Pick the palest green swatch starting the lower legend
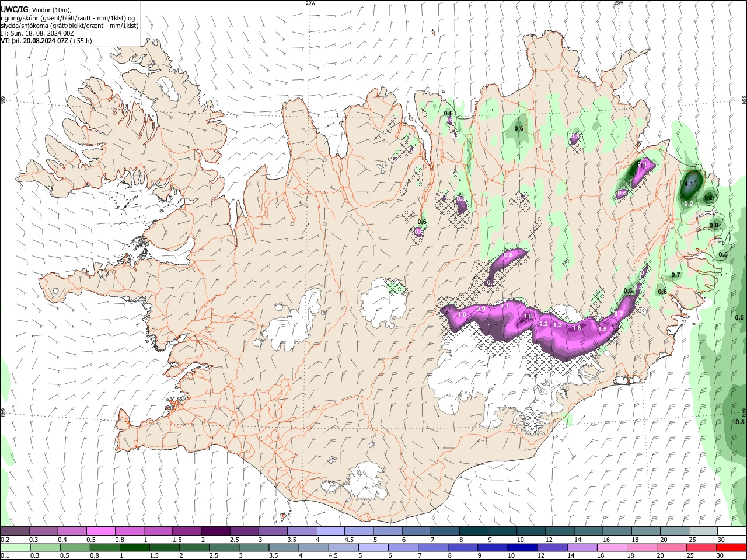This screenshot has height=560, width=747. coord(15,547)
